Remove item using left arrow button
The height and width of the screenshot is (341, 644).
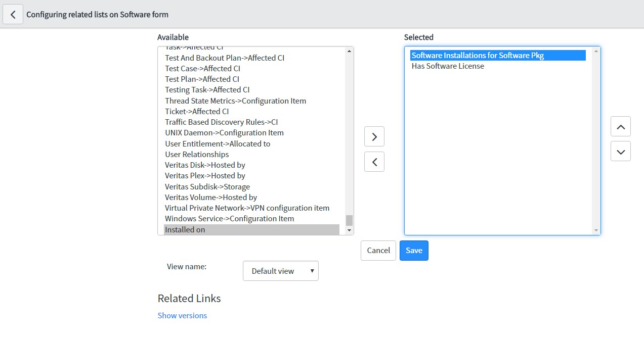coord(374,162)
